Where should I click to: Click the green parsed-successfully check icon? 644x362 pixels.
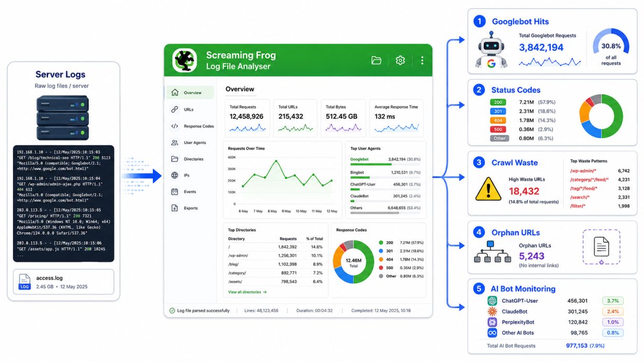172,311
